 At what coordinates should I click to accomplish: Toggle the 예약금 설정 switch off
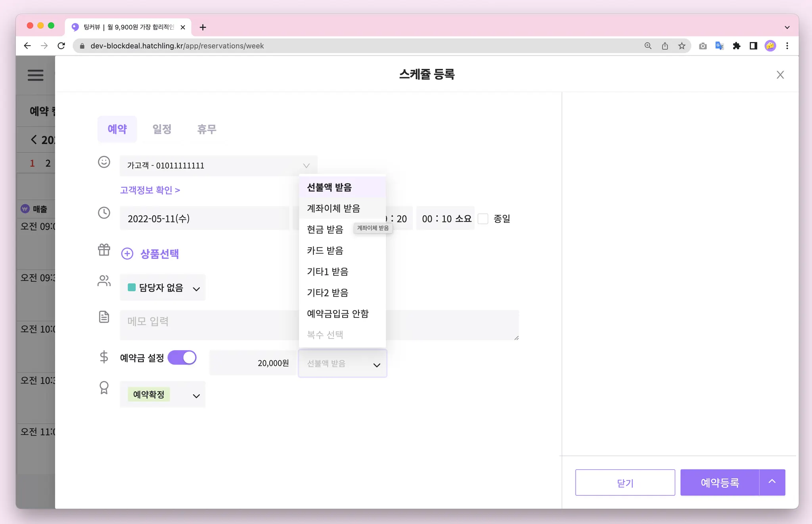[182, 358]
